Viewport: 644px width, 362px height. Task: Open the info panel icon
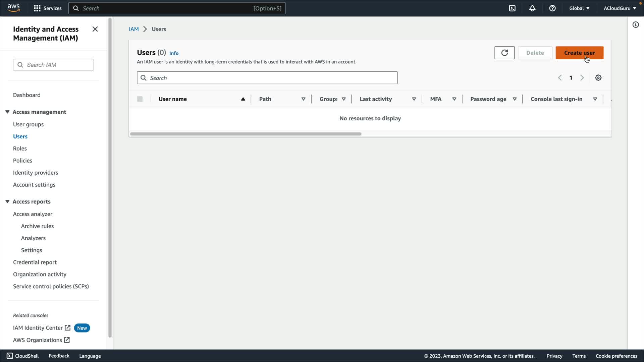click(636, 25)
